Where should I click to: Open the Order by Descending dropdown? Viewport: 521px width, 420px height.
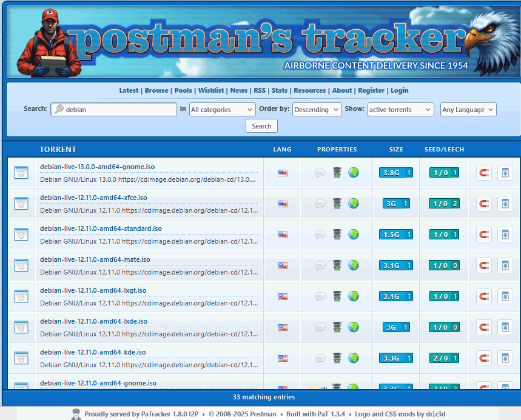(x=317, y=109)
